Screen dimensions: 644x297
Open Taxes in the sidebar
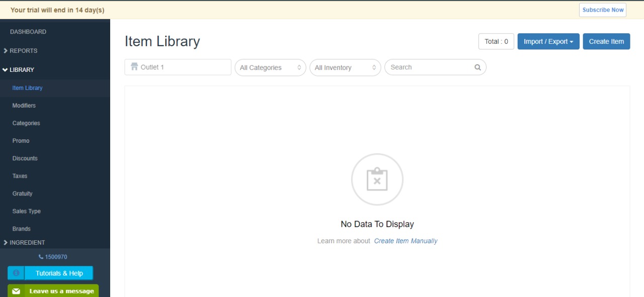[x=20, y=176]
